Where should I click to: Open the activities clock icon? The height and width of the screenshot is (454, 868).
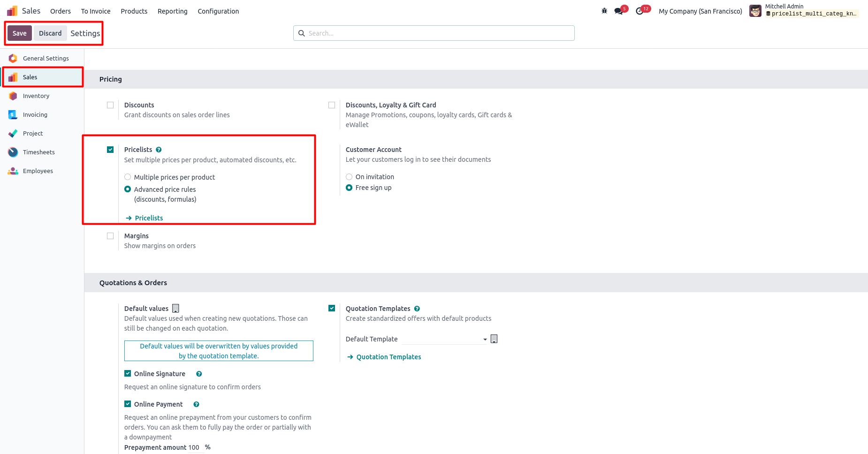tap(640, 11)
